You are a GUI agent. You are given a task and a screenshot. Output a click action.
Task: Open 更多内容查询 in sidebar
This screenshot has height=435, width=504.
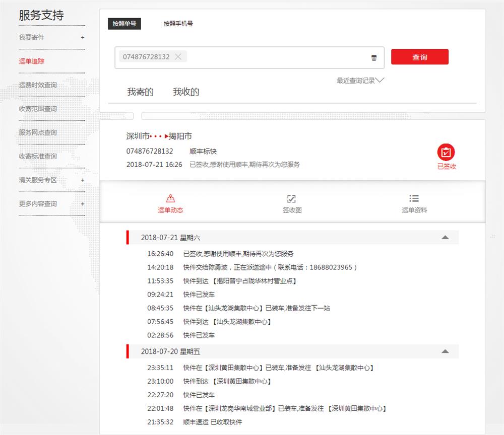click(x=38, y=203)
